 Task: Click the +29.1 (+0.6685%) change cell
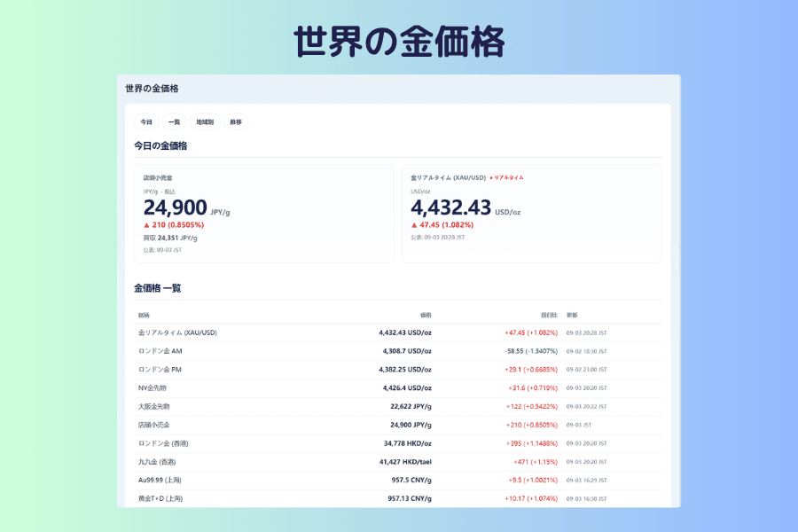pyautogui.click(x=531, y=370)
